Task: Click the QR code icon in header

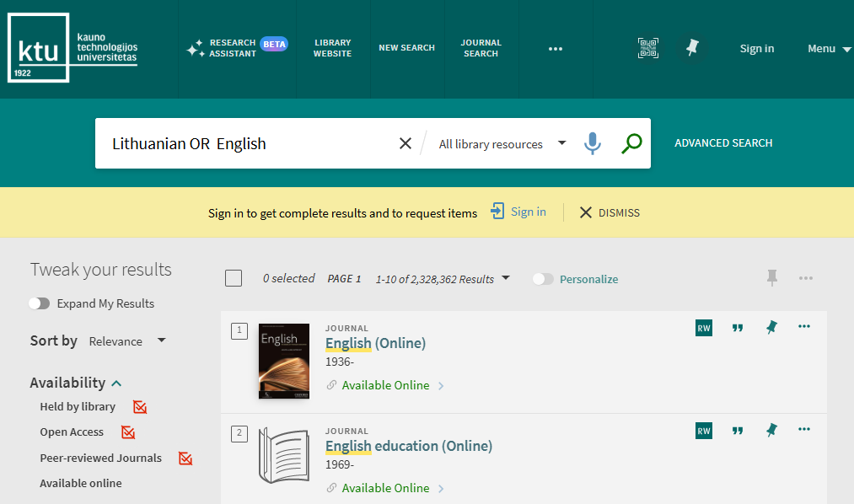Action: coord(647,48)
